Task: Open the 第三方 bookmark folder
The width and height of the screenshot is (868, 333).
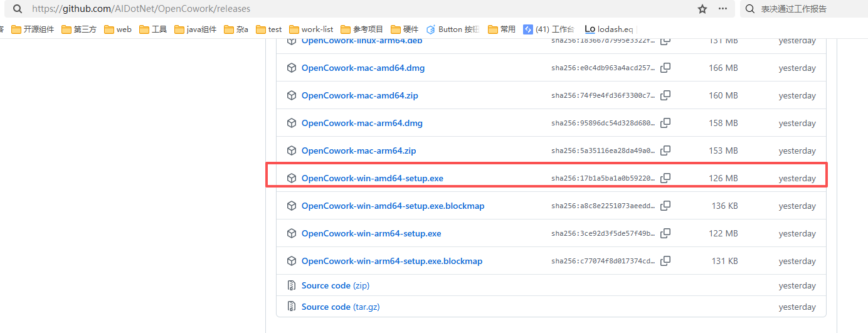Action: [80, 29]
